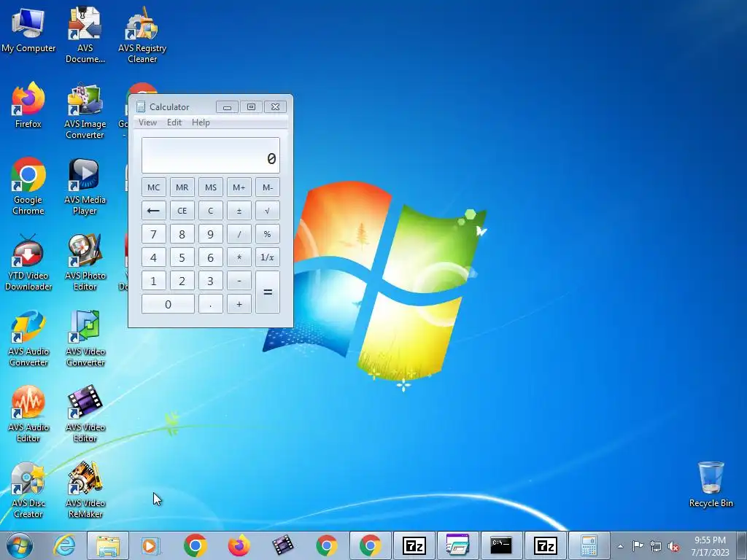The width and height of the screenshot is (747, 560).
Task: Open the Calculator View menu
Action: coord(147,122)
